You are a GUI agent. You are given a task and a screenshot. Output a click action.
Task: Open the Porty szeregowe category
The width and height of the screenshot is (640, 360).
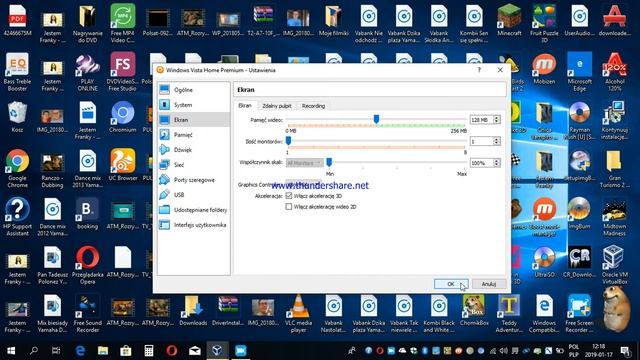pyautogui.click(x=194, y=180)
